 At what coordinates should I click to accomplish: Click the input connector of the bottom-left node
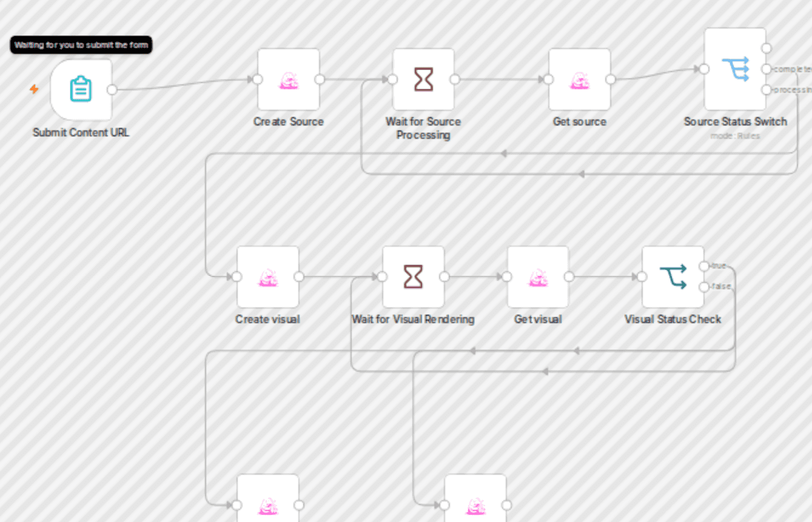click(x=237, y=505)
